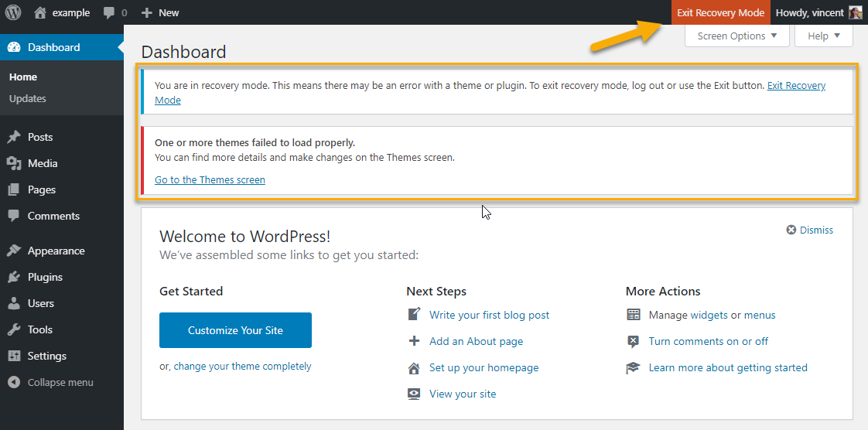This screenshot has height=430, width=868.
Task: Click the write post pencil icon
Action: coord(414,314)
